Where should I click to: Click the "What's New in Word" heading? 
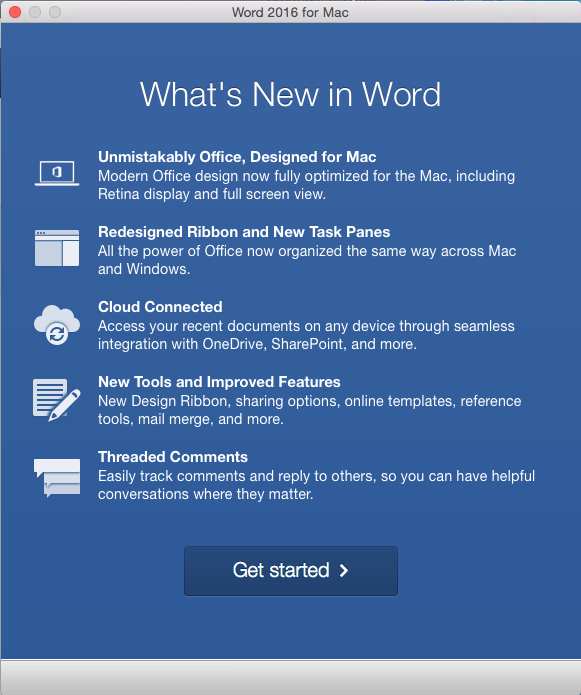pos(290,94)
